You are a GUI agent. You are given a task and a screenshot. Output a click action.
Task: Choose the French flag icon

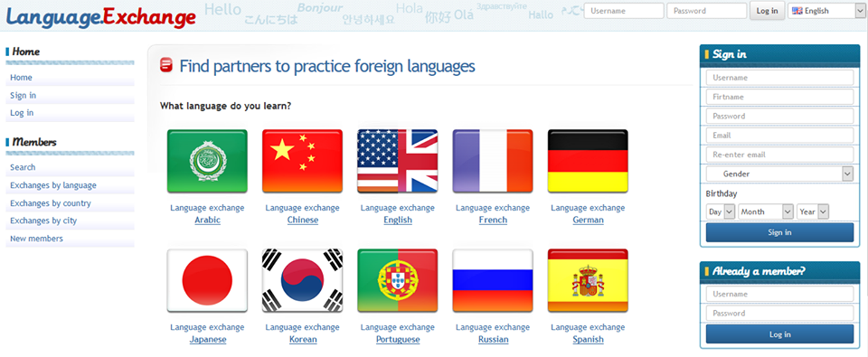493,161
